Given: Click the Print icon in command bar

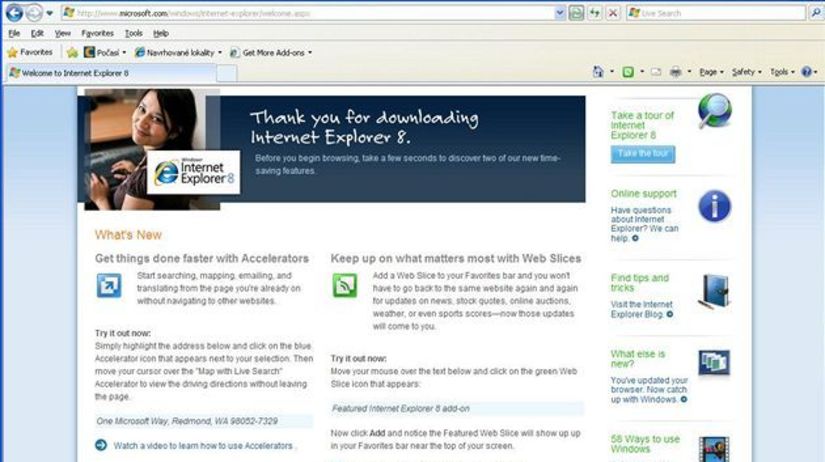Looking at the screenshot, I should (x=676, y=72).
